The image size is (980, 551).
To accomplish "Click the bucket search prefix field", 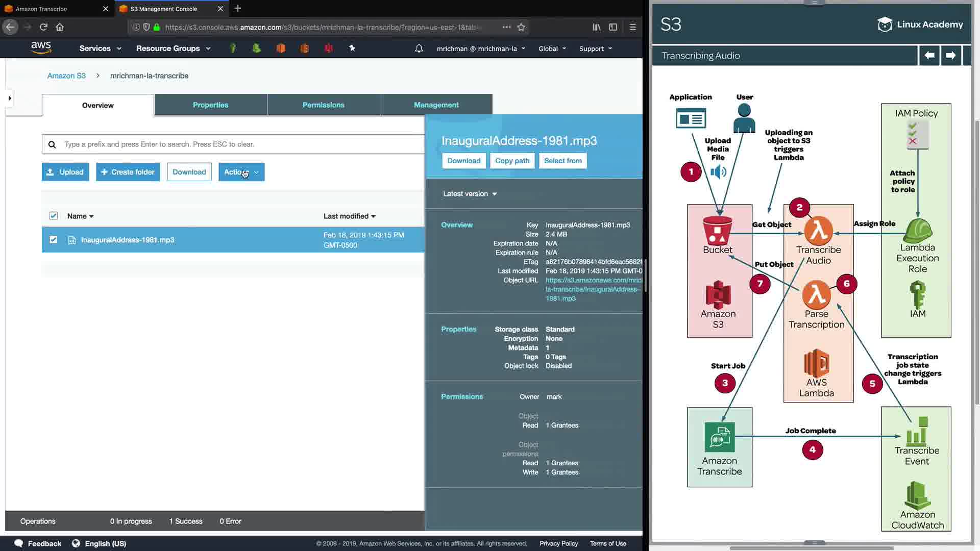I will pos(240,144).
